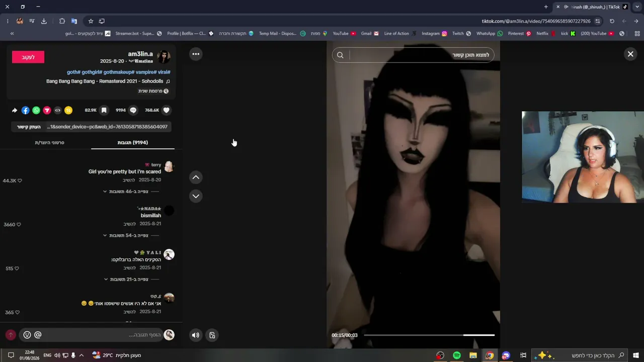Open comments via speech bubble icon
This screenshot has height=362, width=644.
coord(133,110)
